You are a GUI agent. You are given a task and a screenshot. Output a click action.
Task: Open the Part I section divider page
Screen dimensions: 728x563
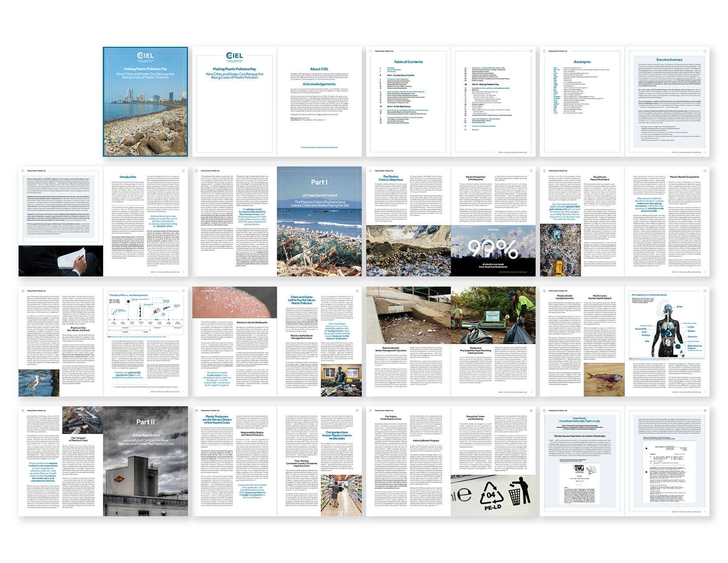point(319,221)
